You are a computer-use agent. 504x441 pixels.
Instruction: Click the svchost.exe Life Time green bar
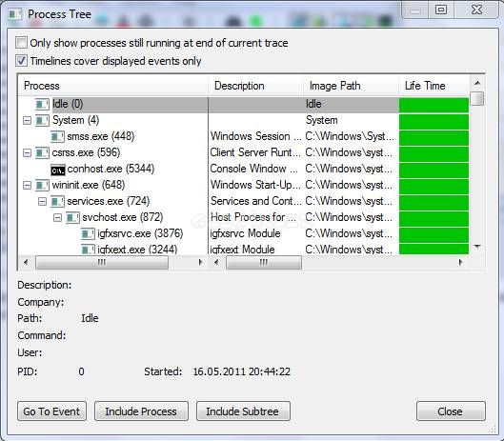[x=433, y=218]
